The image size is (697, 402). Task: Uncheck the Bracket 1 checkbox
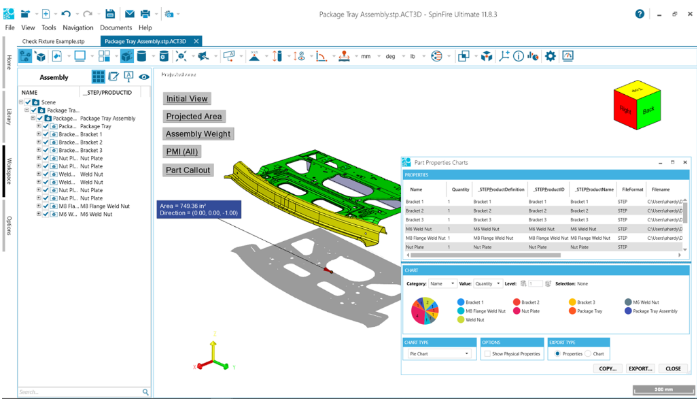pyautogui.click(x=46, y=134)
